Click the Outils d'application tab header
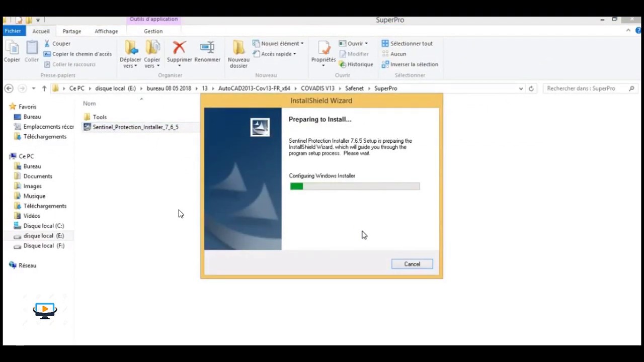644x362 pixels. tap(153, 19)
